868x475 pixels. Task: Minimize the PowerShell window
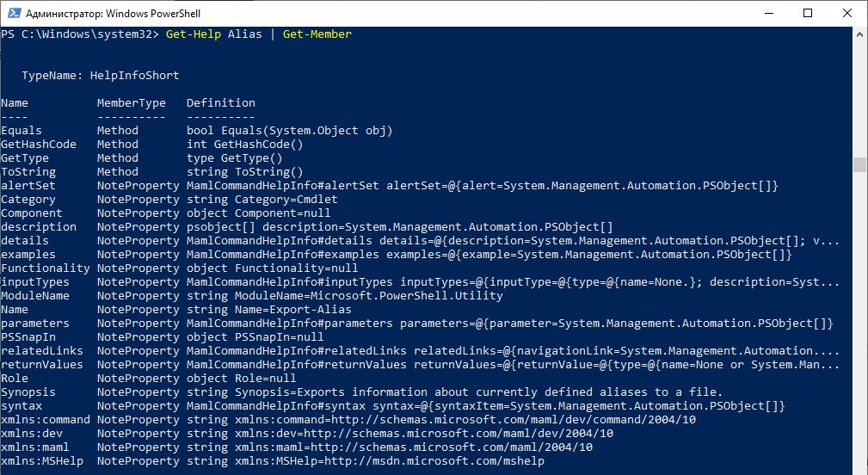(769, 13)
